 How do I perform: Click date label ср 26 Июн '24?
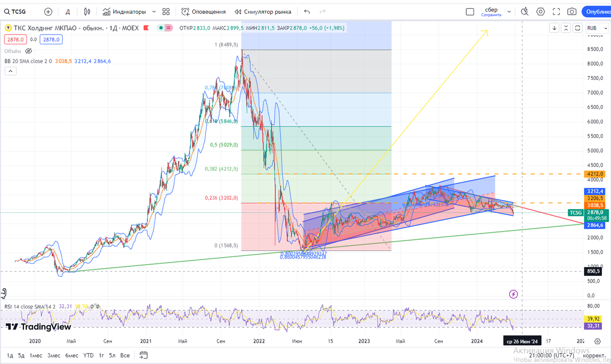coord(523,342)
